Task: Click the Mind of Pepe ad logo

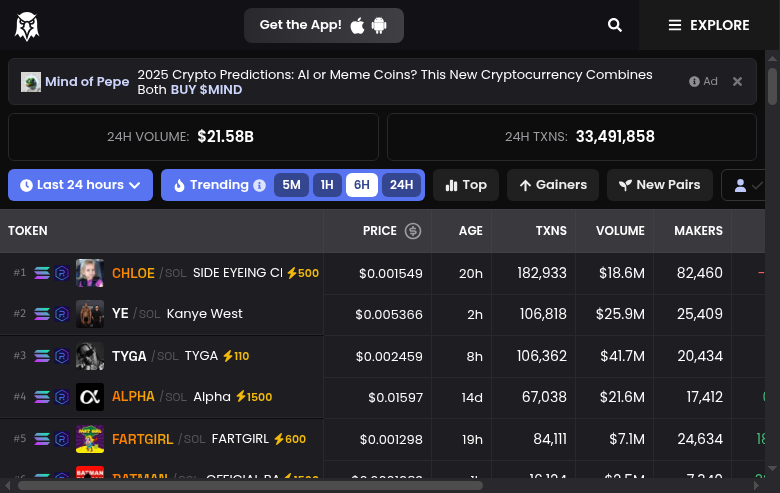Action: [x=31, y=82]
